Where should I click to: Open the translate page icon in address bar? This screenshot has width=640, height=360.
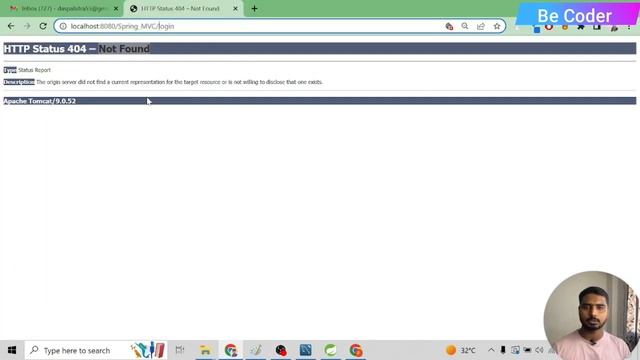coord(449,26)
